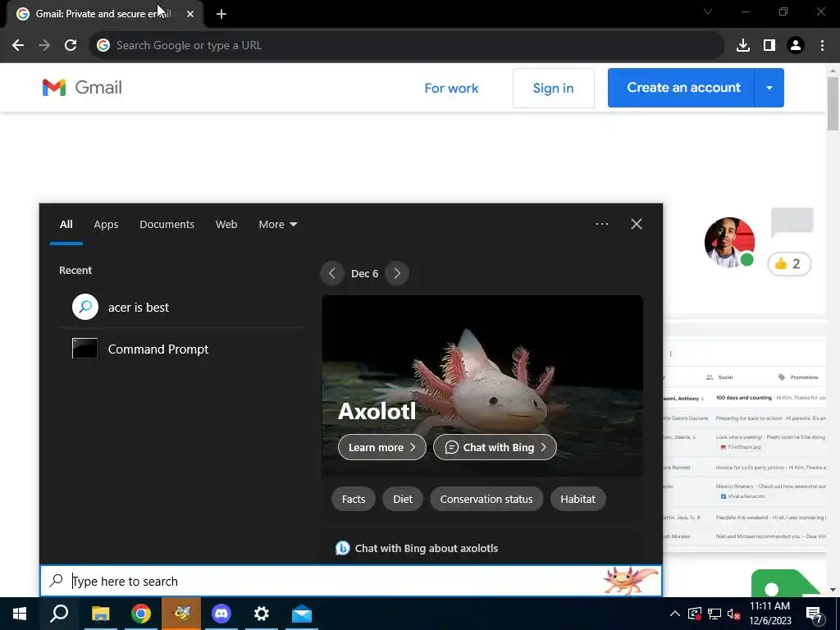Go to next day after Dec 6
This screenshot has width=840, height=630.
pos(397,273)
